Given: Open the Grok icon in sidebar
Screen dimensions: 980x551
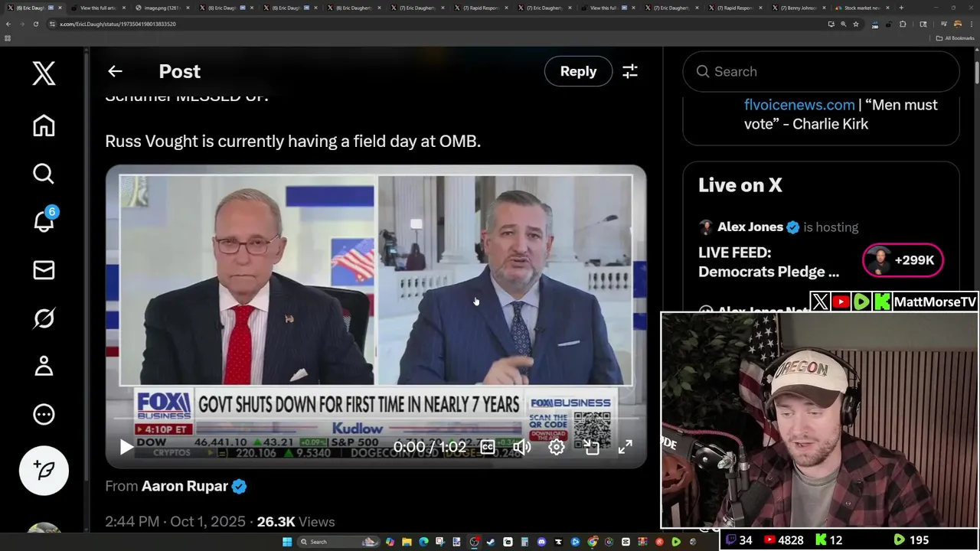Looking at the screenshot, I should pos(44,318).
